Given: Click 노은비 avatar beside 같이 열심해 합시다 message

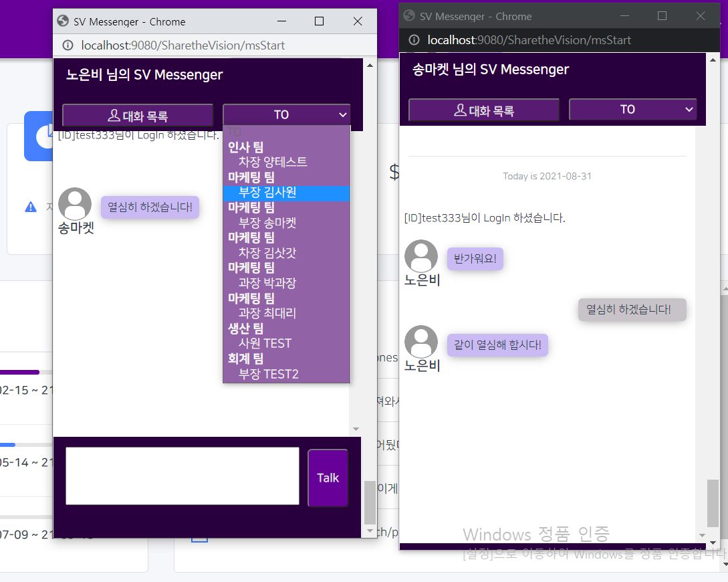Looking at the screenshot, I should pyautogui.click(x=421, y=342).
